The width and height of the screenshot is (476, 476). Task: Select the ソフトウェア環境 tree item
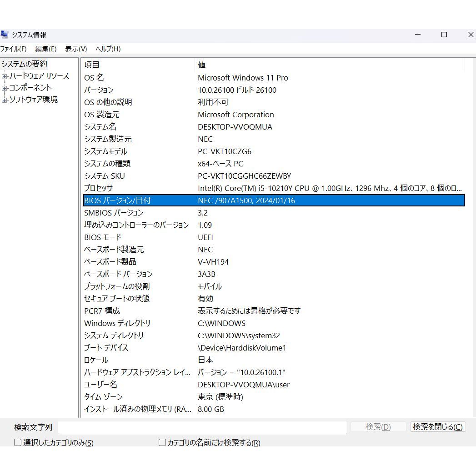pyautogui.click(x=33, y=100)
